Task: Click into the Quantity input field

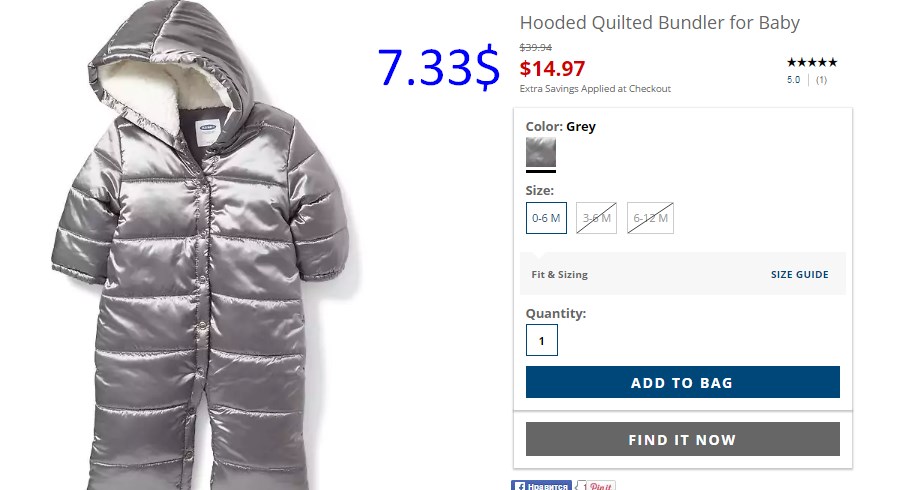Action: point(541,340)
